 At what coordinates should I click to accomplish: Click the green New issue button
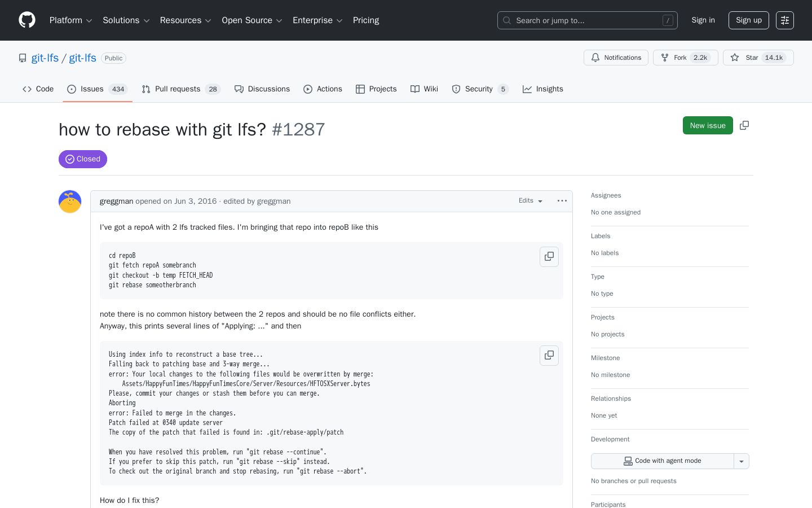(708, 125)
